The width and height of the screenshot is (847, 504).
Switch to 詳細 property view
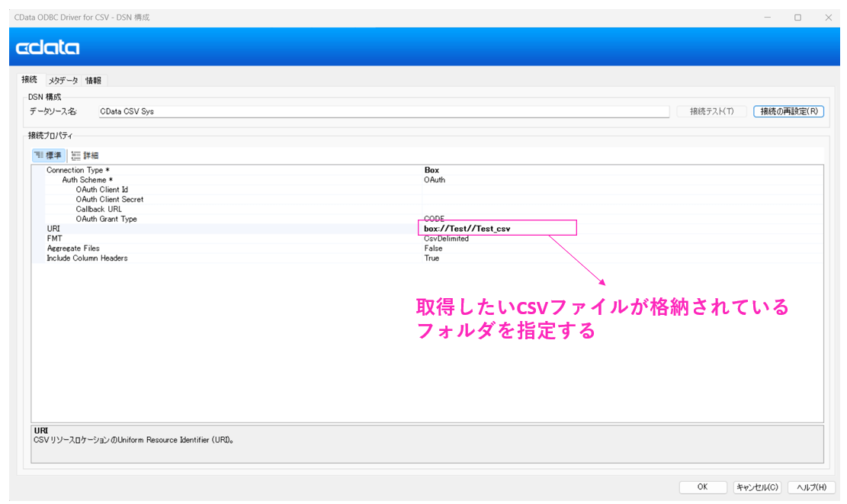click(85, 156)
